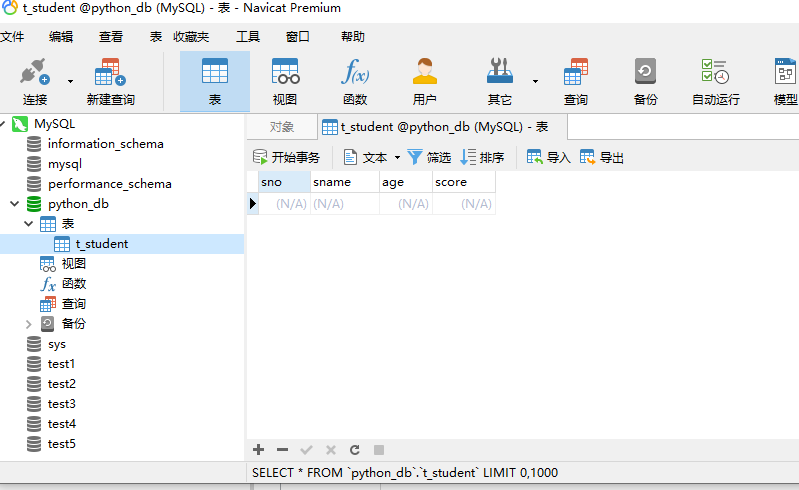This screenshot has height=490, width=799.
Task: Click the sno column header
Action: [284, 182]
